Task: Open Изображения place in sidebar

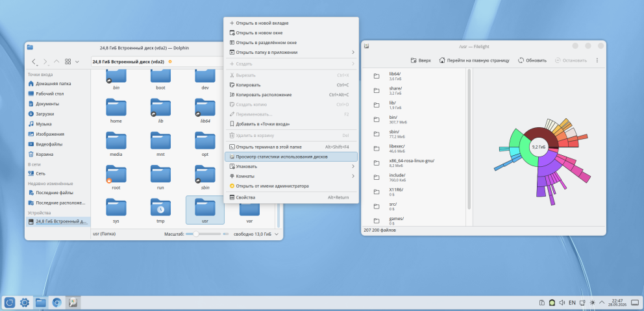Action: point(49,134)
